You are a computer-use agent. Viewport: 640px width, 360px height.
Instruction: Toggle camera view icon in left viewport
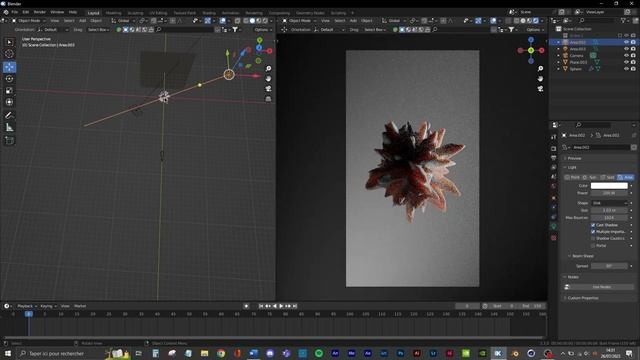(268, 89)
